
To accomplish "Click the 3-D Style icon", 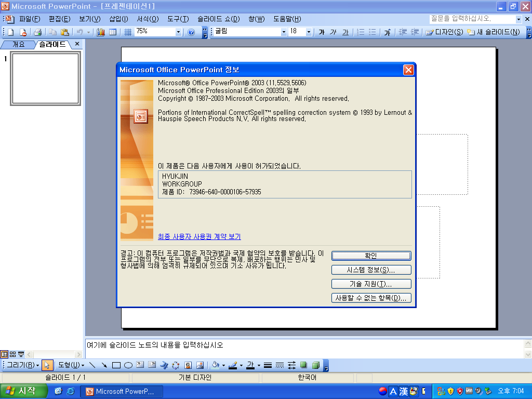I will coord(315,365).
